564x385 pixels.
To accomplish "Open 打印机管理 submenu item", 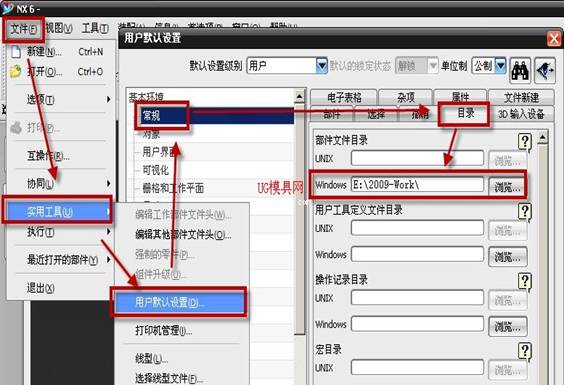I will click(183, 330).
